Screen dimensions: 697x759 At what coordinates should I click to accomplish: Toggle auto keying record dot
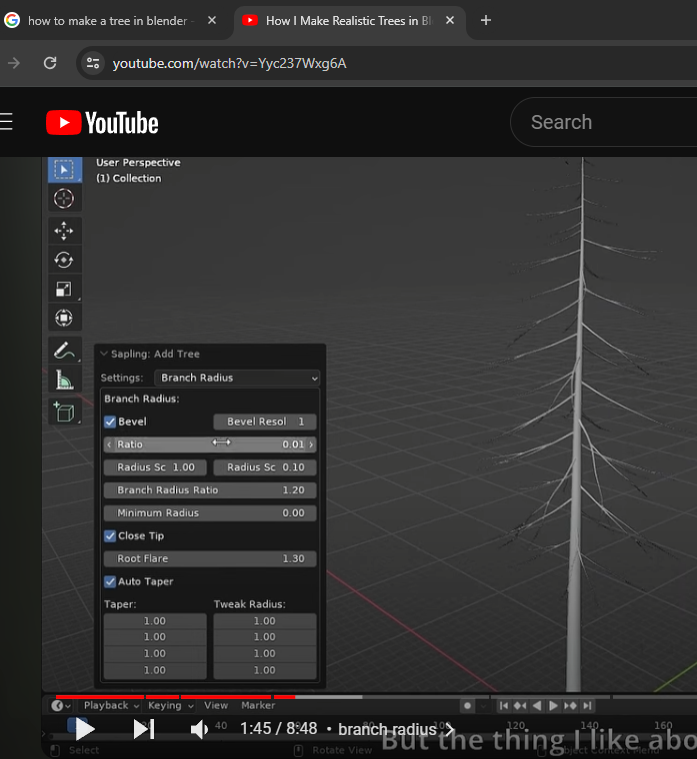point(467,706)
